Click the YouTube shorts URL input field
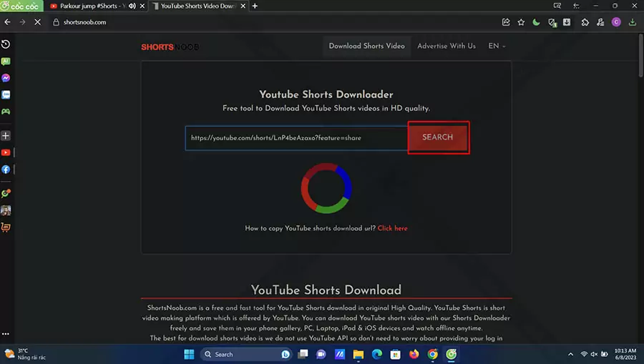 [296, 138]
